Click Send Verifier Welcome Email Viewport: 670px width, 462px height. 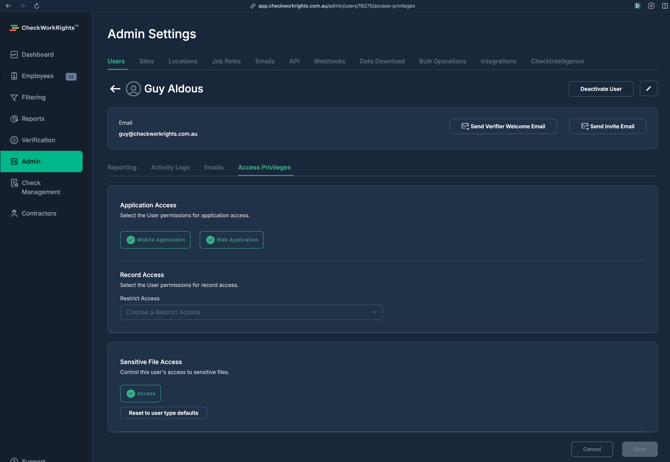pyautogui.click(x=503, y=126)
